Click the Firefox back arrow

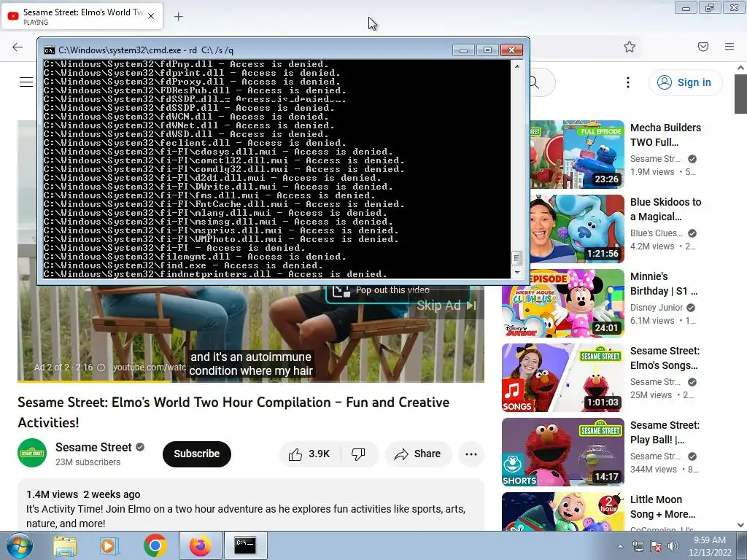click(18, 47)
